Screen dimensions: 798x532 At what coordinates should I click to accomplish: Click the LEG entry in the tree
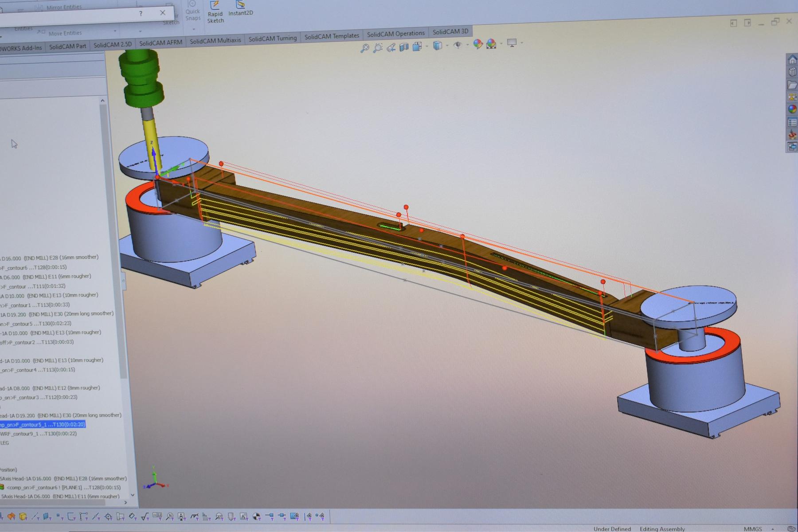[x=5, y=443]
